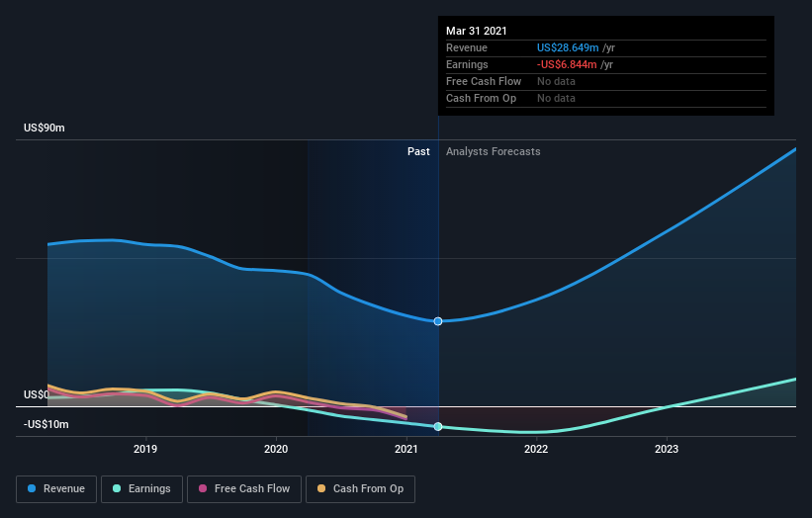The height and width of the screenshot is (518, 812).
Task: Click the tooltip date Mar 31 2021
Action: click(x=477, y=31)
